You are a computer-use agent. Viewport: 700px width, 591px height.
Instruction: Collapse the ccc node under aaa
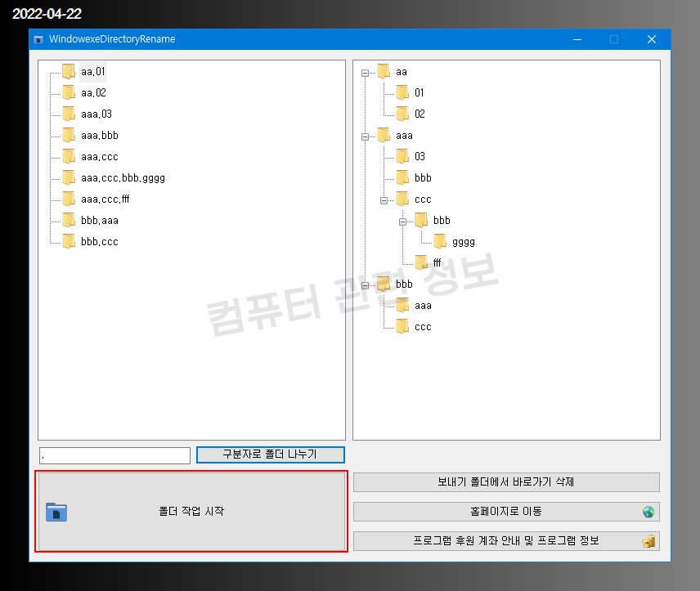[x=384, y=200]
